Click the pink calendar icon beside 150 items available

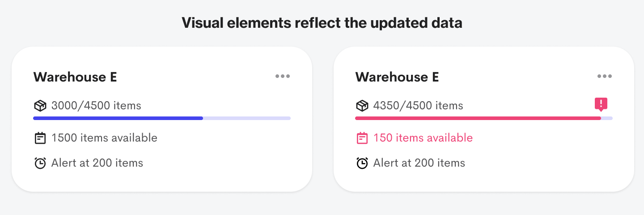362,138
